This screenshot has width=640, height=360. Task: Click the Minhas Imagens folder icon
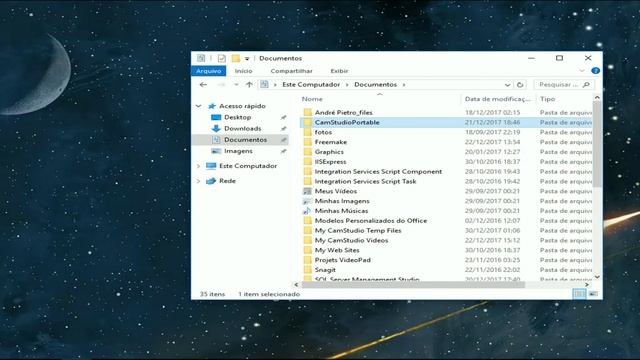click(307, 201)
